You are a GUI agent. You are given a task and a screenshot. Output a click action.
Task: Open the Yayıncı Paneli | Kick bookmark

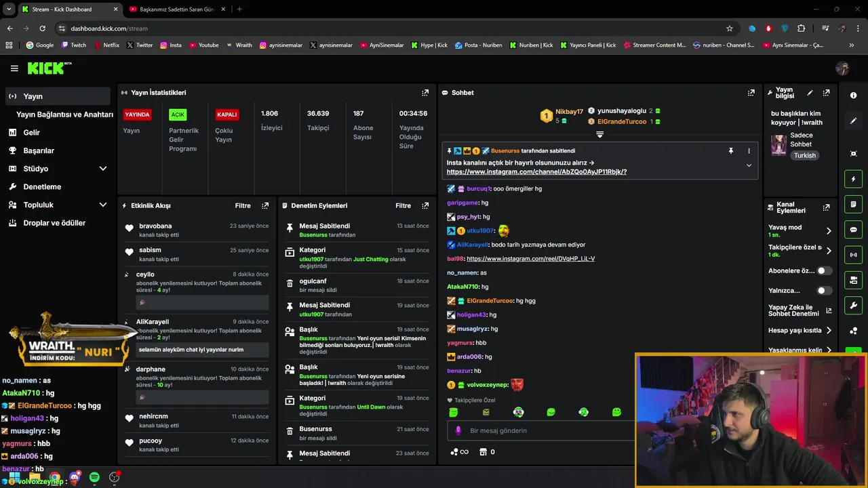click(588, 45)
